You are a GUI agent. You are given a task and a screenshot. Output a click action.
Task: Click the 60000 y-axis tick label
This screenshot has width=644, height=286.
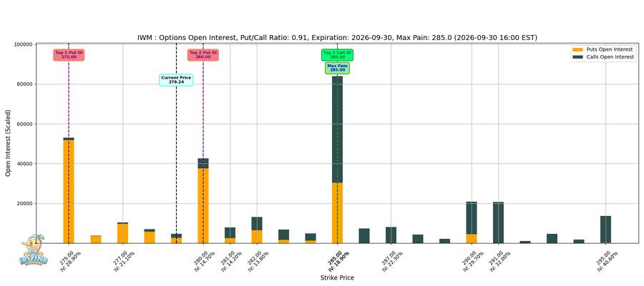click(25, 124)
